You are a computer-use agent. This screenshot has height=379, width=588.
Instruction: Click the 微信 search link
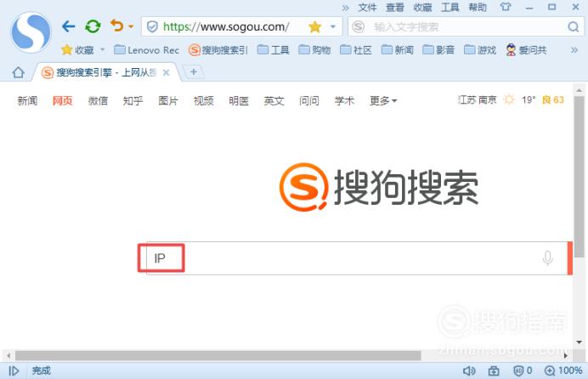click(x=98, y=101)
